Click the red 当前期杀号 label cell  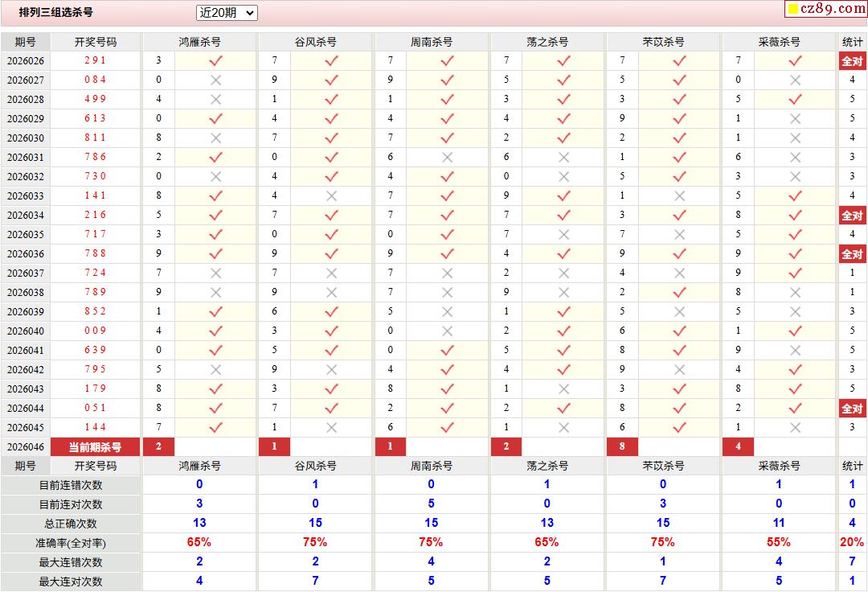(x=95, y=446)
